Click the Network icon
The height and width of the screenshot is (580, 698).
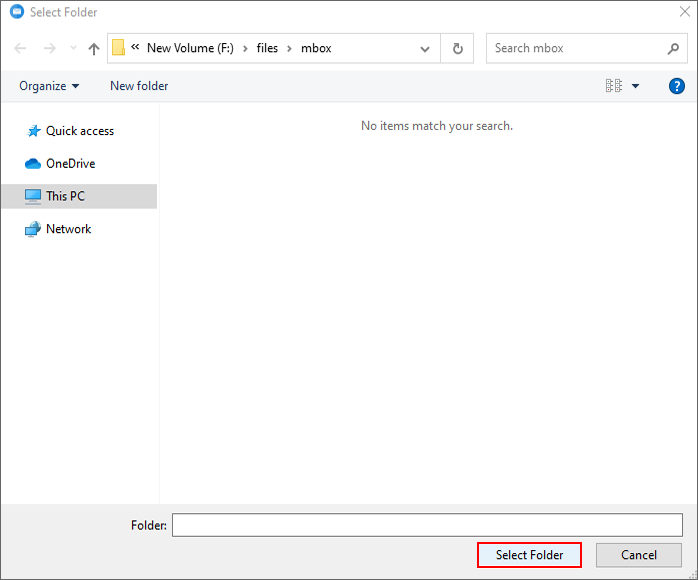point(33,229)
